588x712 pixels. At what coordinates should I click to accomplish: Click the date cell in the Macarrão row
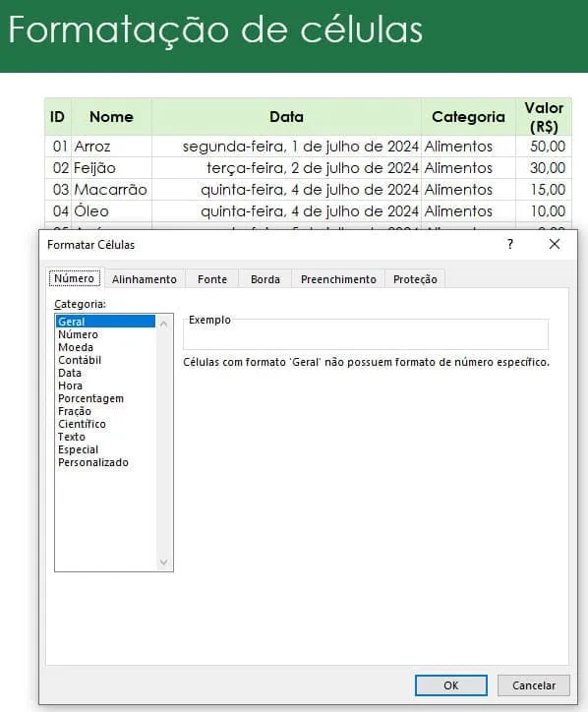pyautogui.click(x=286, y=190)
